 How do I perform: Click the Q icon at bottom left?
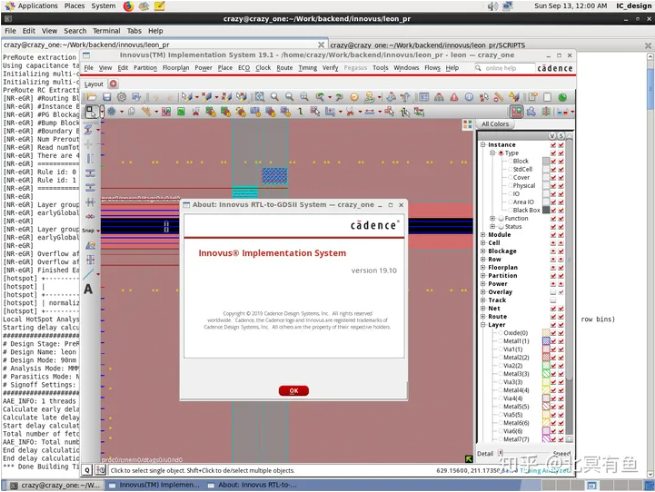click(87, 470)
